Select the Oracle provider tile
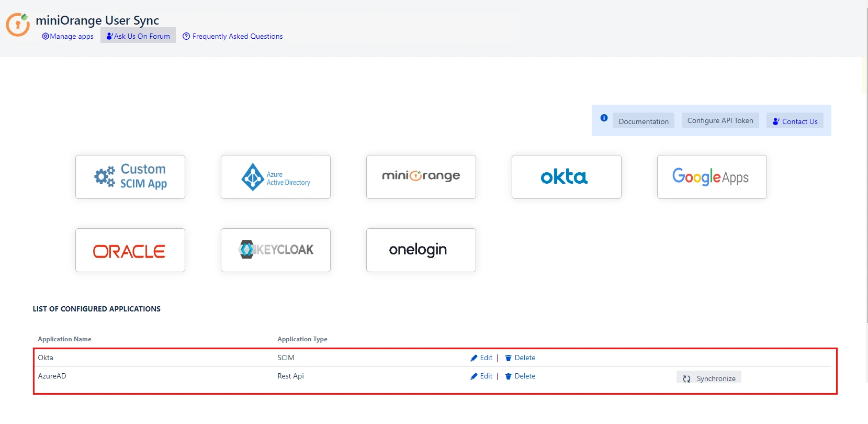 130,250
